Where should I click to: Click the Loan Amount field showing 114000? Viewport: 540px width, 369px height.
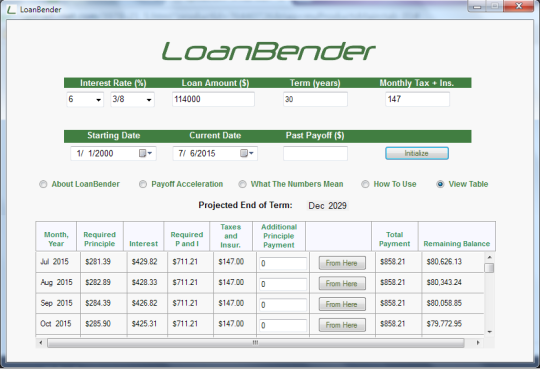pos(214,99)
